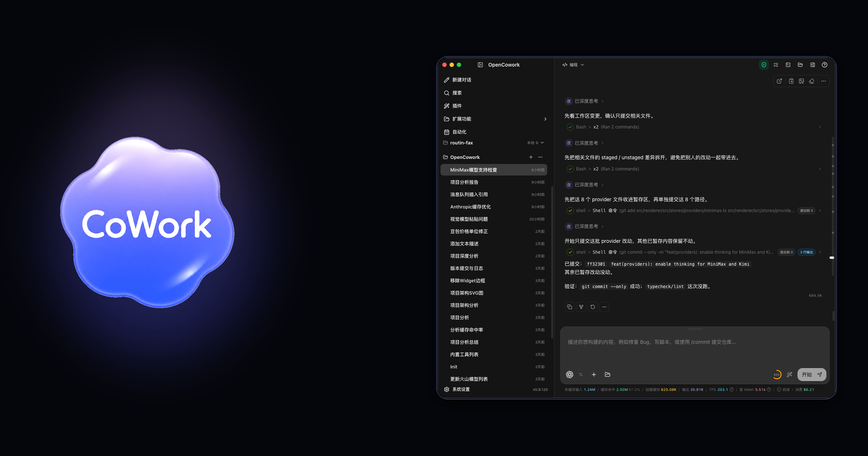Open 系统设置 at sidebar bottom

[457, 389]
